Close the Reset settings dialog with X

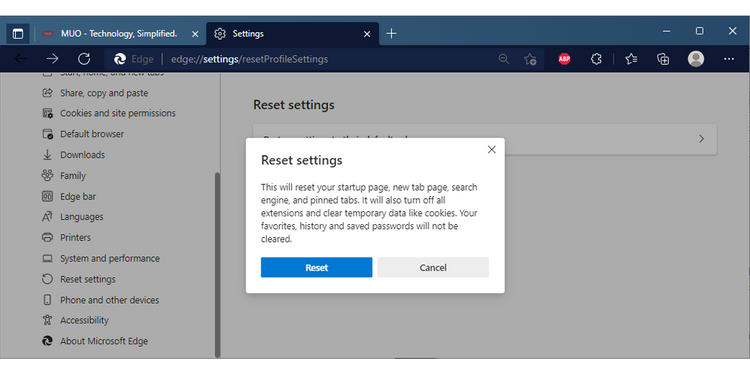(x=491, y=150)
